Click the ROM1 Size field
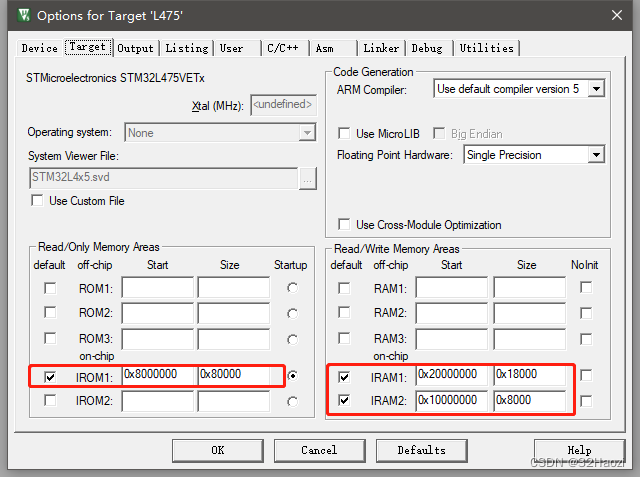This screenshot has width=640, height=477. (x=234, y=288)
